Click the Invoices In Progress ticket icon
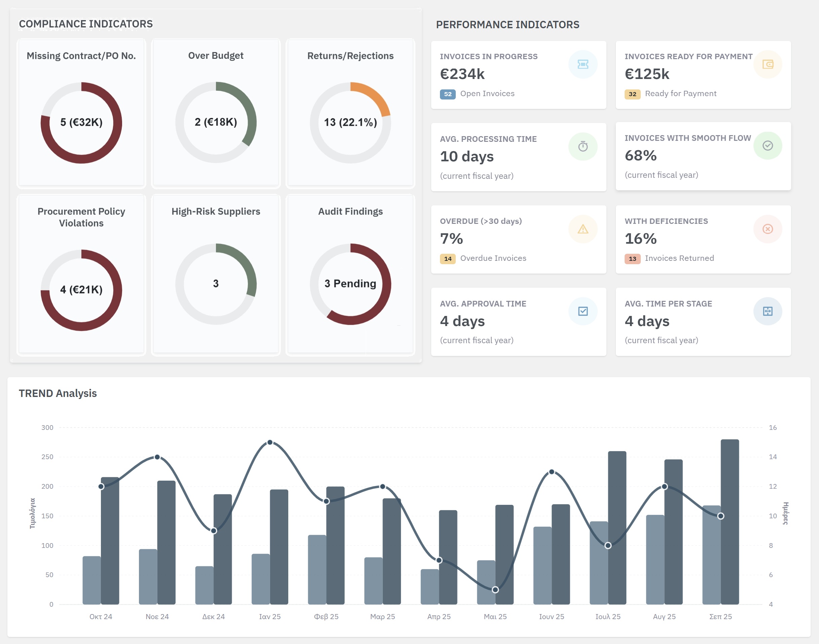Image resolution: width=819 pixels, height=644 pixels. click(x=583, y=65)
